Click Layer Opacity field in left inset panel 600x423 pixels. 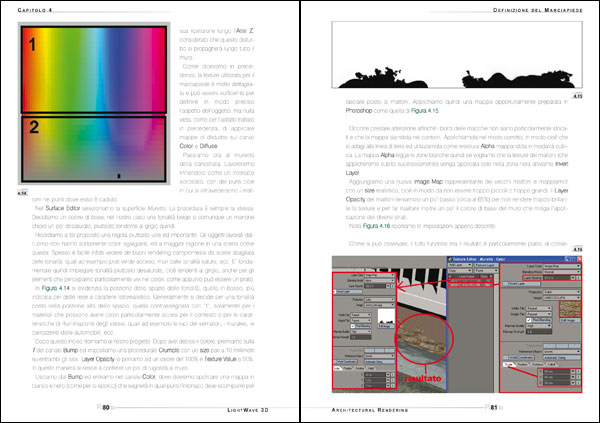click(375, 286)
